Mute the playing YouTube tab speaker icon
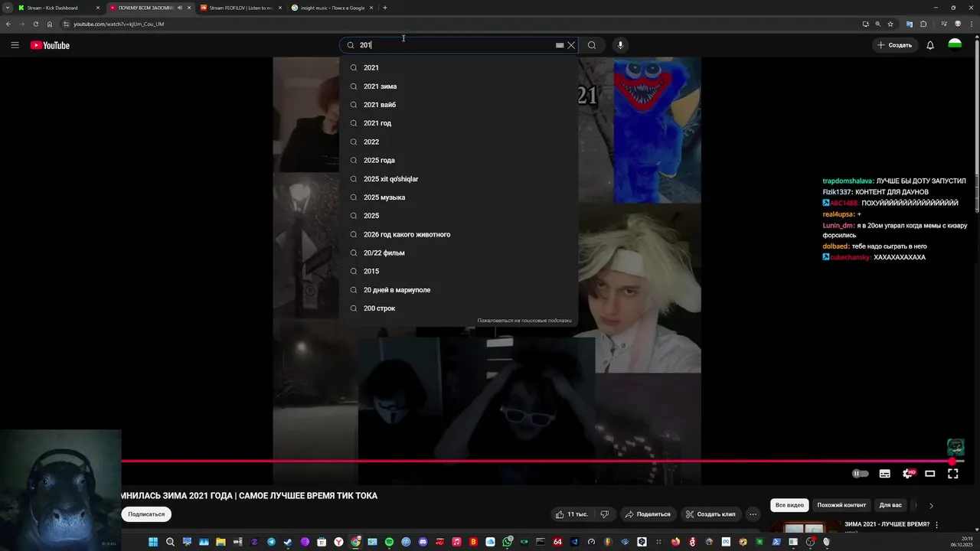 (x=180, y=8)
